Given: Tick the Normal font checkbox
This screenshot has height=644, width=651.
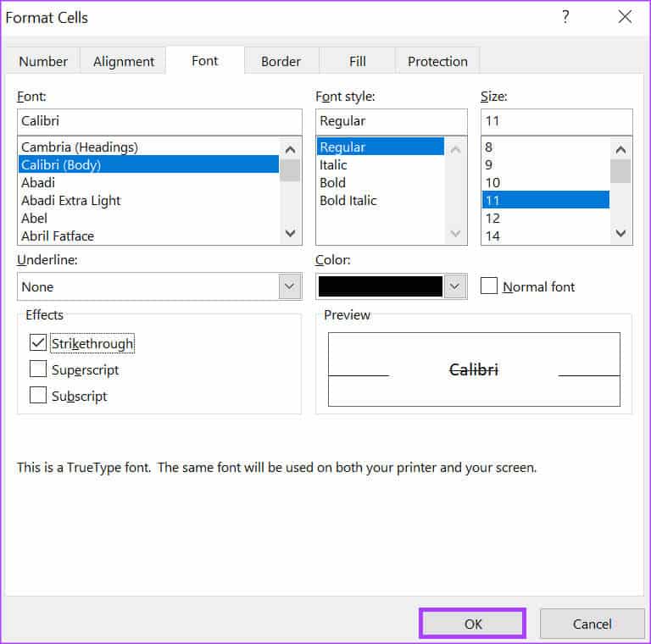Looking at the screenshot, I should point(489,286).
